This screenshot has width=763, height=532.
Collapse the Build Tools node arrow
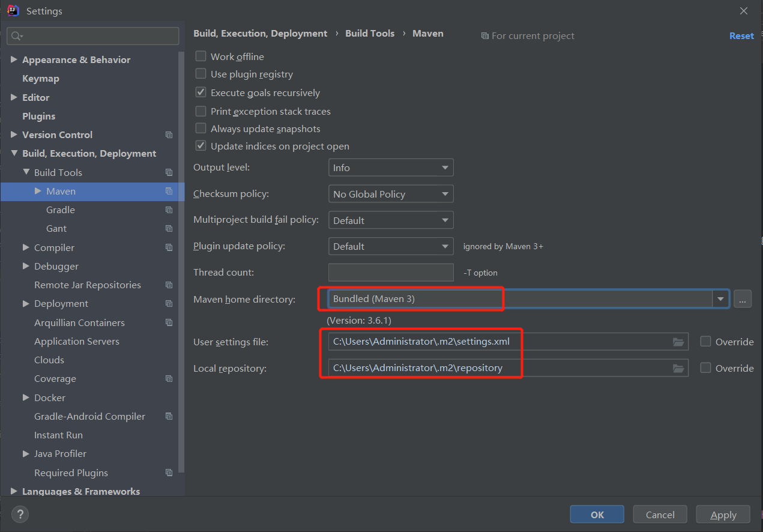pos(26,172)
